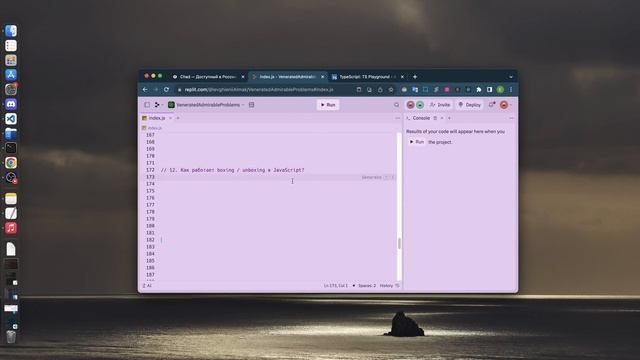The image size is (640, 360).
Task: Open Terminal from the Dock
Action: pyautogui.click(x=11, y=148)
